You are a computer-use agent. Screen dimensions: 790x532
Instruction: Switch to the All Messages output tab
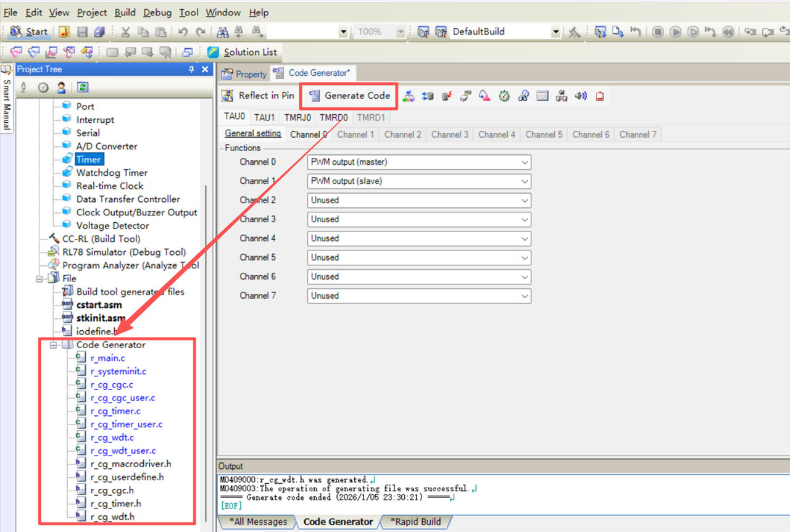257,522
